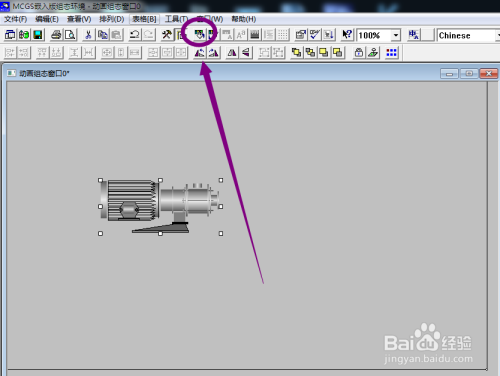500x376 pixels.
Task: Cut selection using the scissors icon
Action: pyautogui.click(x=88, y=34)
